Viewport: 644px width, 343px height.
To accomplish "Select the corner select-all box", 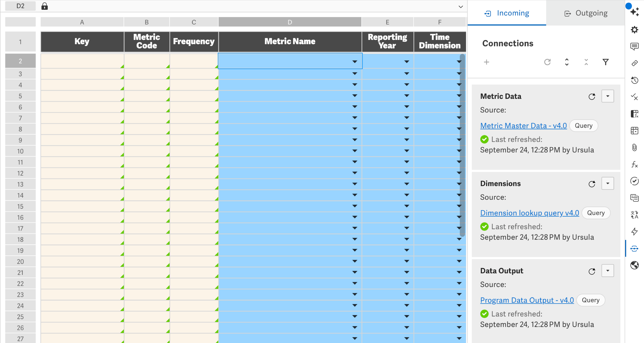I will pos(20,22).
